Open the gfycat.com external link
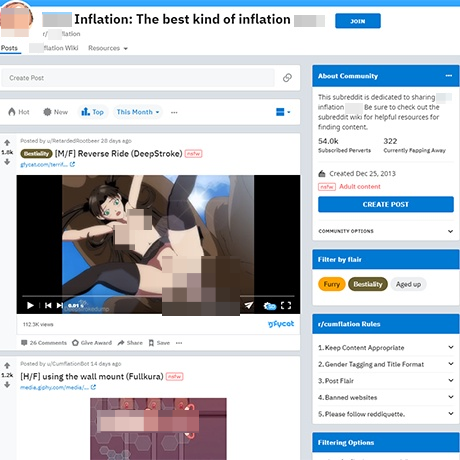The height and width of the screenshot is (460, 460). (x=47, y=164)
